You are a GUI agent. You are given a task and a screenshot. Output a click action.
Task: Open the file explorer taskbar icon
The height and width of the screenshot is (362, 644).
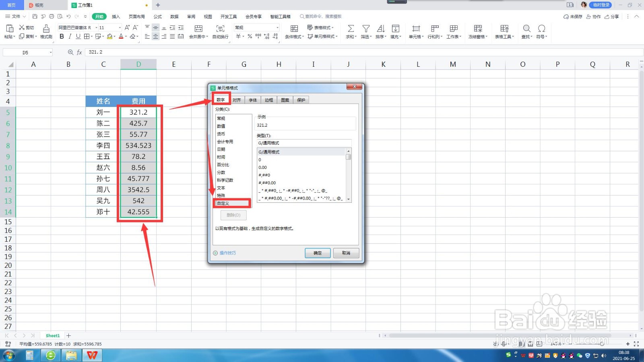(71, 356)
